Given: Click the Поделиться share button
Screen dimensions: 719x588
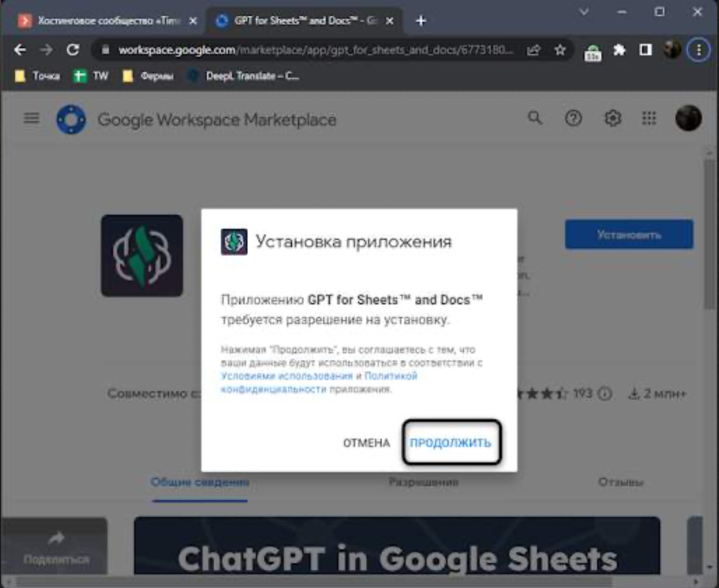Looking at the screenshot, I should click(56, 548).
